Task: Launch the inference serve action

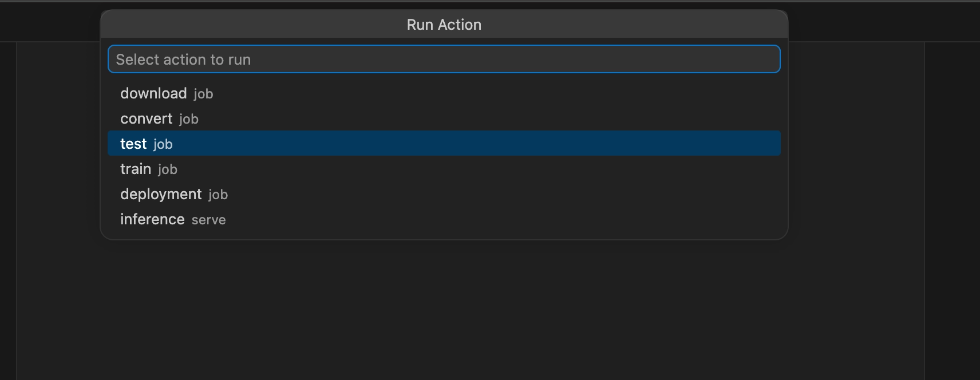Action: tap(444, 219)
